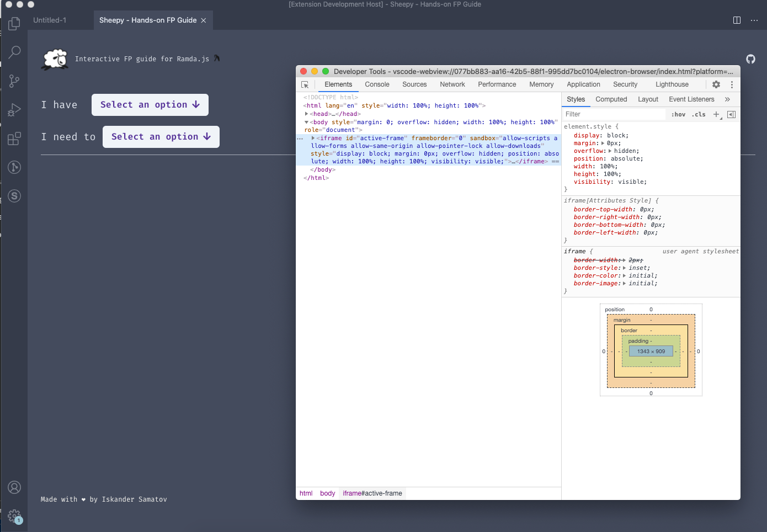Open the Accounts menu icon
The width and height of the screenshot is (767, 532).
pos(14,487)
